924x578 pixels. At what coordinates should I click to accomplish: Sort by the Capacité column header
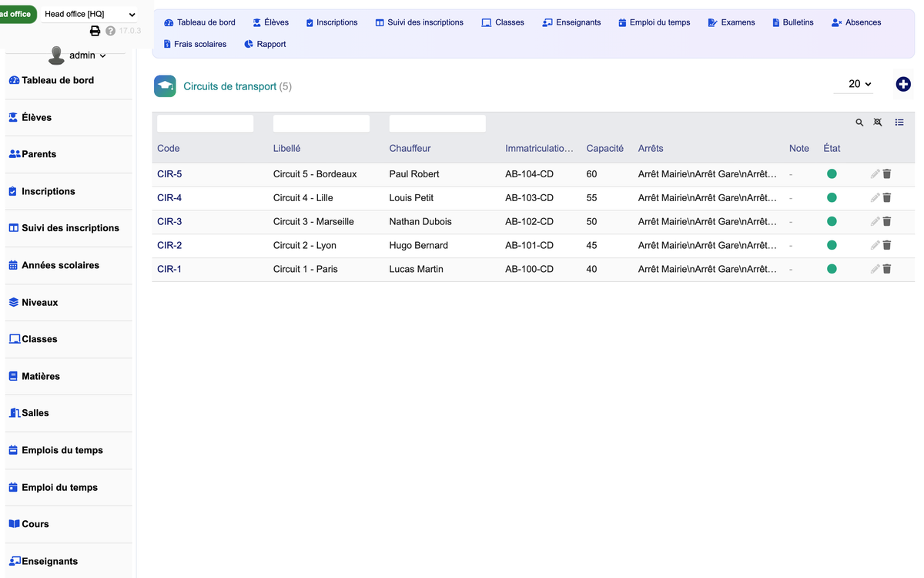pyautogui.click(x=605, y=149)
